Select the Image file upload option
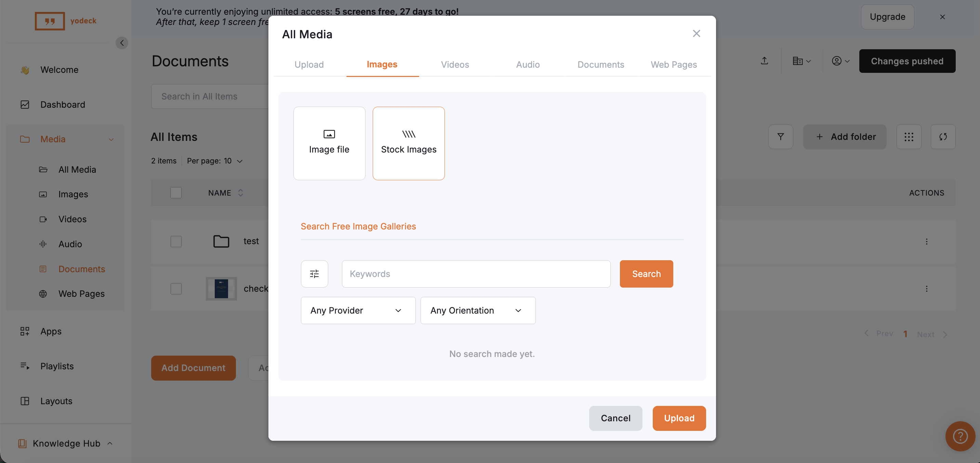Screen dimensions: 980x463 (329, 143)
